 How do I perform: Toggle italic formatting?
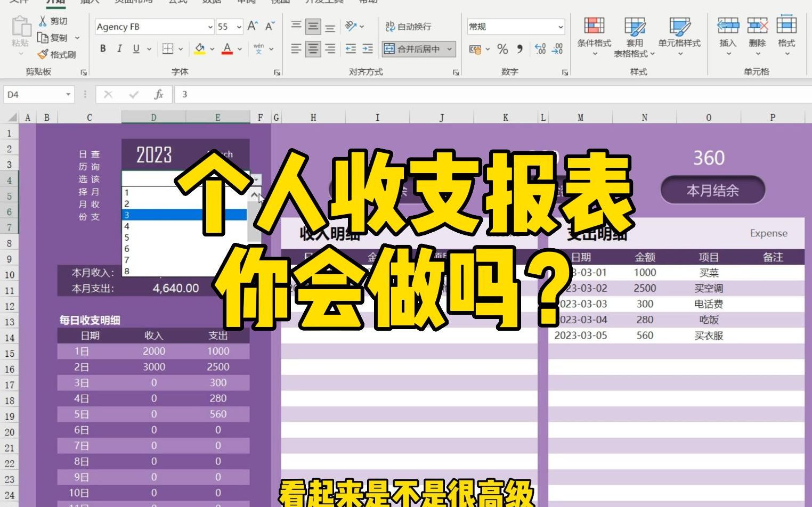(x=119, y=48)
